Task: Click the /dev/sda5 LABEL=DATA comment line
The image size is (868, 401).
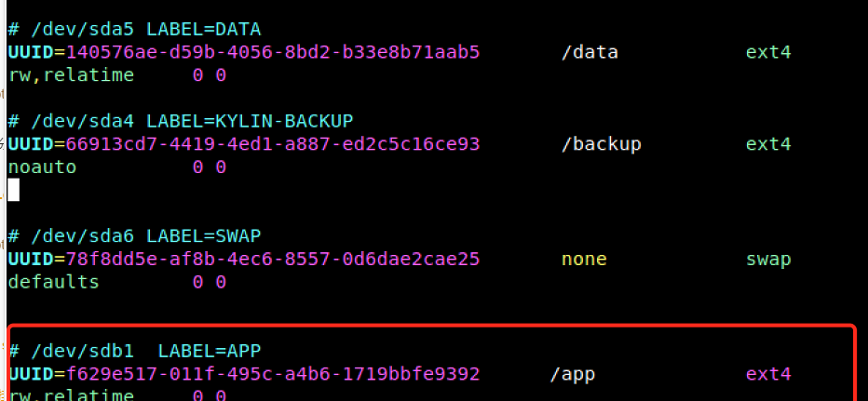Action: [x=136, y=30]
